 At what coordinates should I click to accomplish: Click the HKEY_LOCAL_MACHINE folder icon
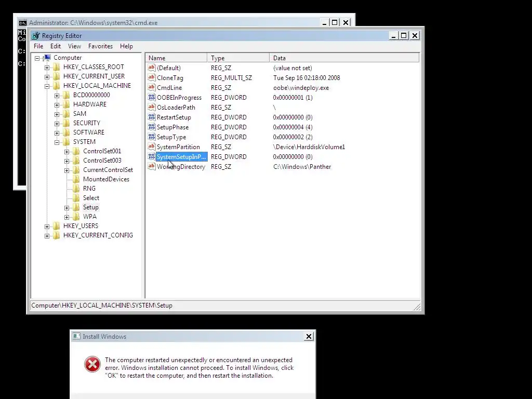click(x=57, y=86)
